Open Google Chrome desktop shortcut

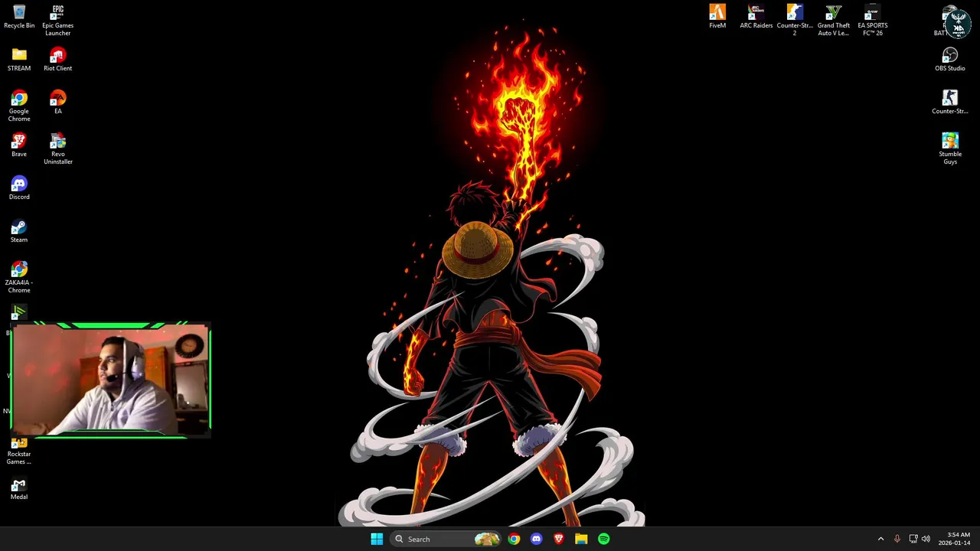pos(19,106)
